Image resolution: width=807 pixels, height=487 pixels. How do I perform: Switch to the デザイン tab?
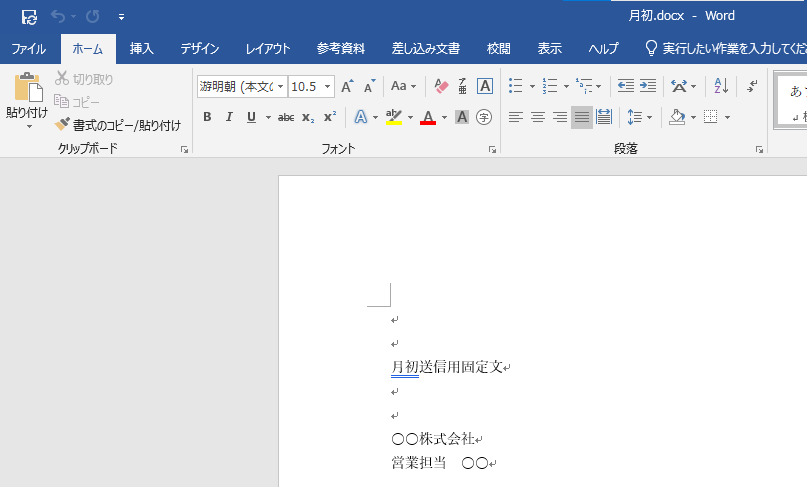pyautogui.click(x=200, y=48)
